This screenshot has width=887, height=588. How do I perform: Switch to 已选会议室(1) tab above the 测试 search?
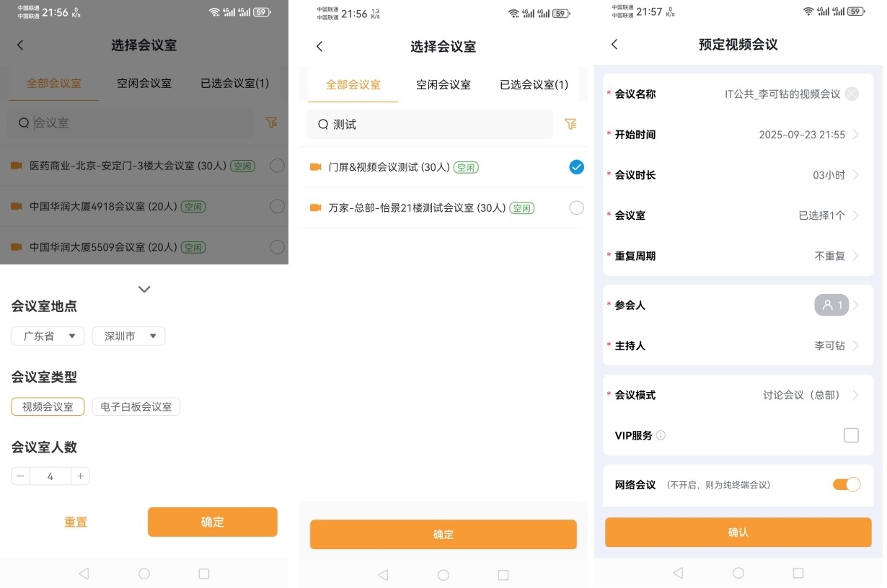point(534,84)
